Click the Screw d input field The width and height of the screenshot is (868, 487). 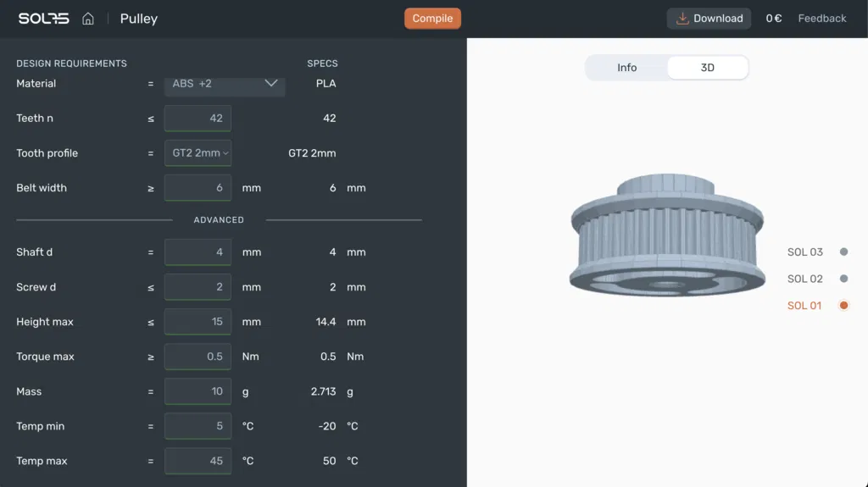pyautogui.click(x=198, y=286)
